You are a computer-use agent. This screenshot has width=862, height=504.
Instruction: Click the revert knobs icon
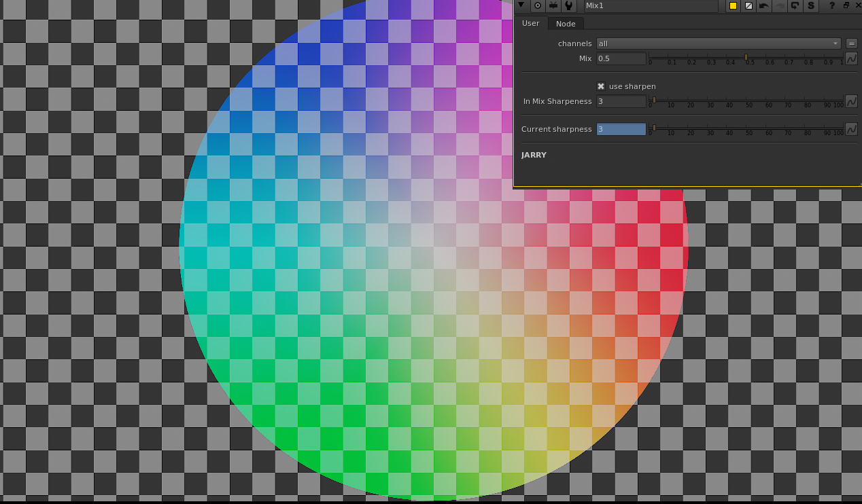[x=795, y=5]
